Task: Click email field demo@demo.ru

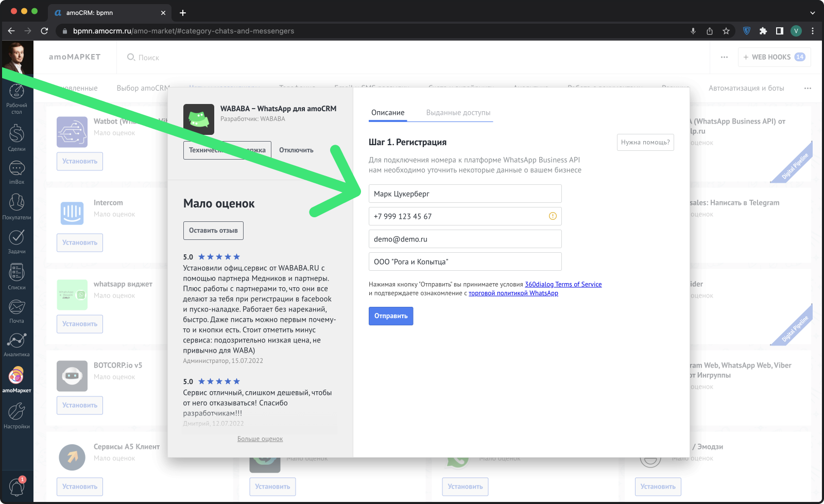Action: click(465, 239)
